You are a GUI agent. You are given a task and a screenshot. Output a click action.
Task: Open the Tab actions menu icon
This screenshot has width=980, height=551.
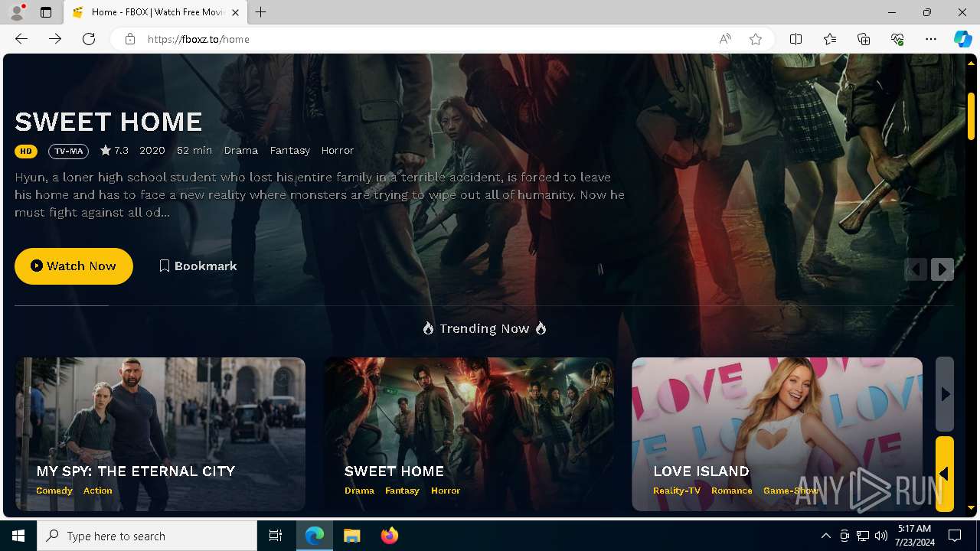pyautogui.click(x=46, y=12)
